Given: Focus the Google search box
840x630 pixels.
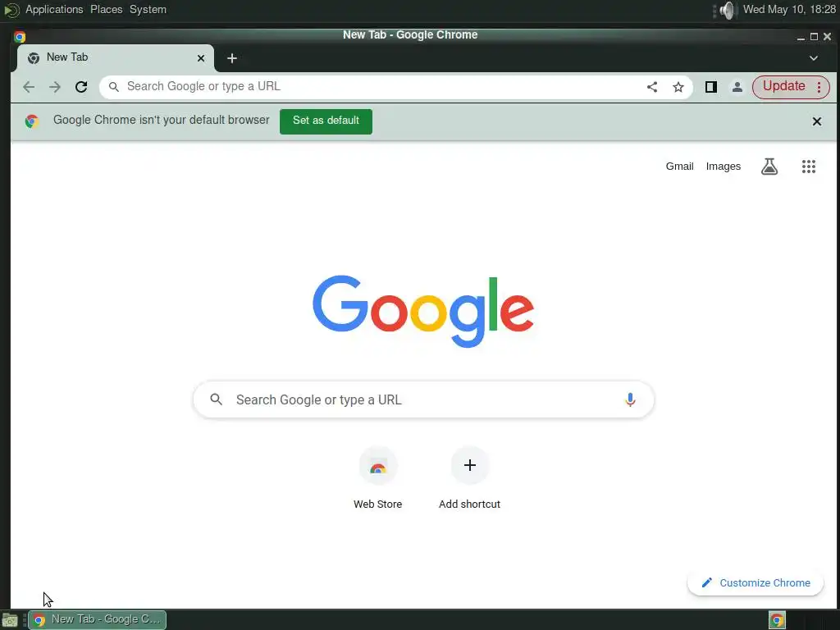Looking at the screenshot, I should (423, 399).
